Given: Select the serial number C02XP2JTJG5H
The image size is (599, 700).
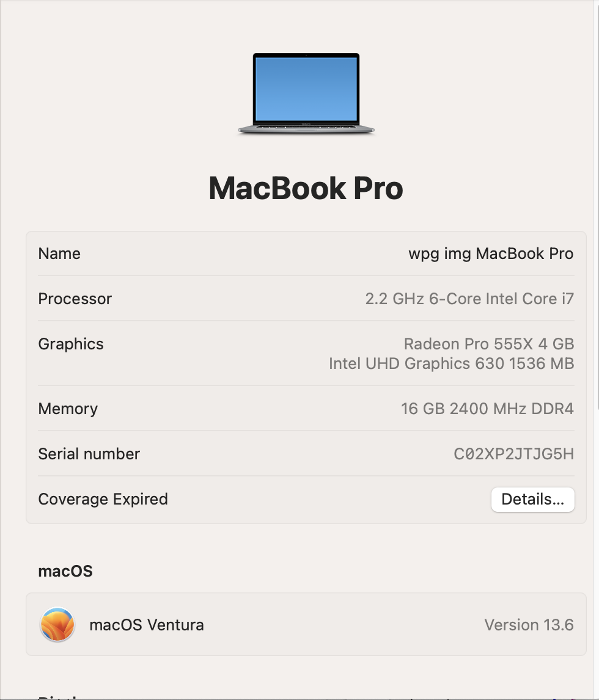Looking at the screenshot, I should tap(513, 454).
